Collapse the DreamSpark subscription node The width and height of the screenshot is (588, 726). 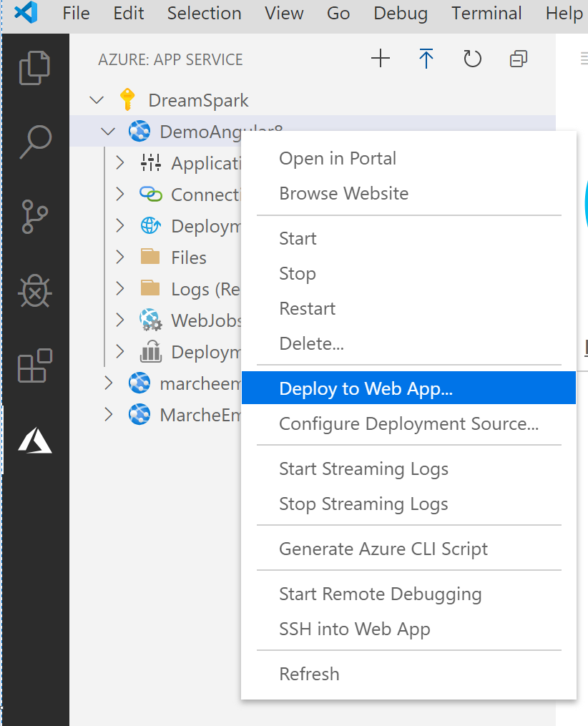tap(97, 100)
